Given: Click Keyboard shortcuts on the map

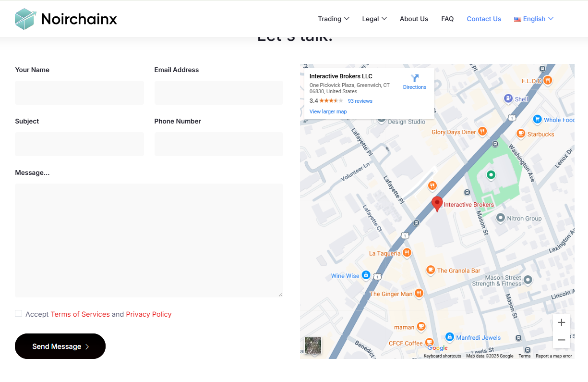Looking at the screenshot, I should point(442,356).
